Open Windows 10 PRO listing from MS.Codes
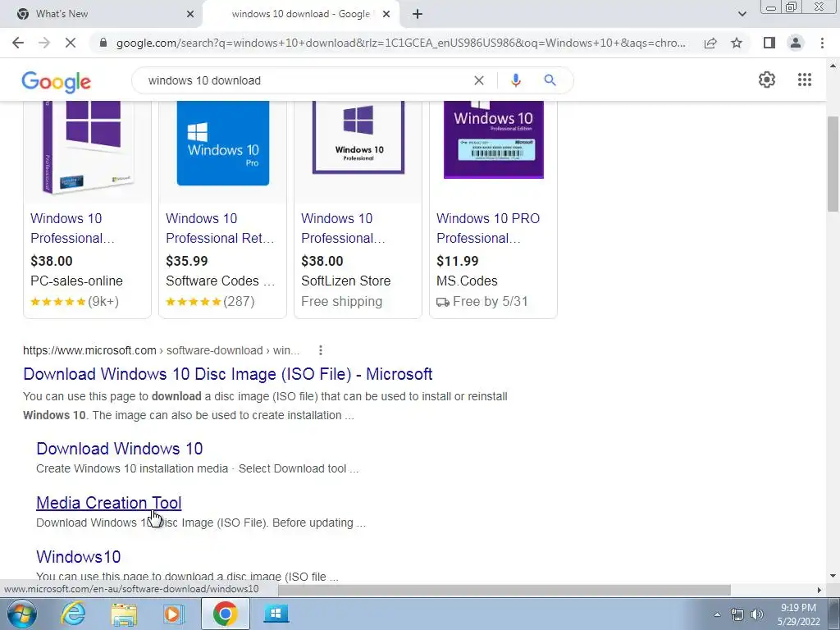Image resolution: width=840 pixels, height=630 pixels. coord(488,228)
